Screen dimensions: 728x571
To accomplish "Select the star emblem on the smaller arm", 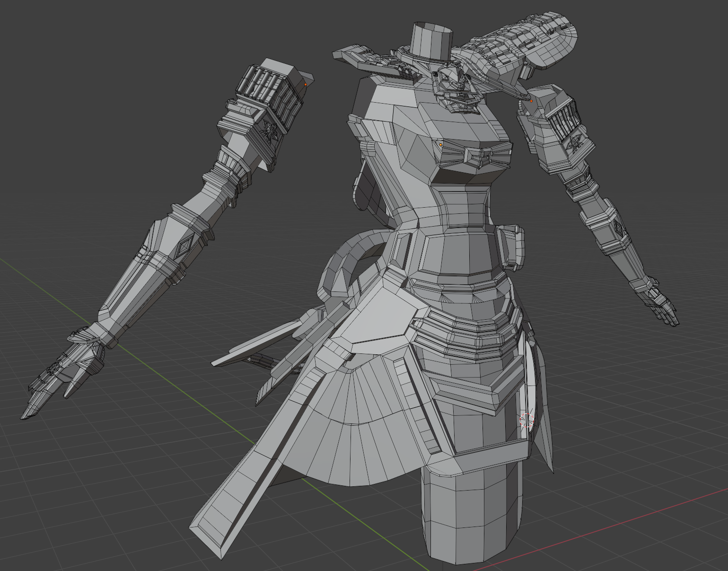I will tap(576, 143).
